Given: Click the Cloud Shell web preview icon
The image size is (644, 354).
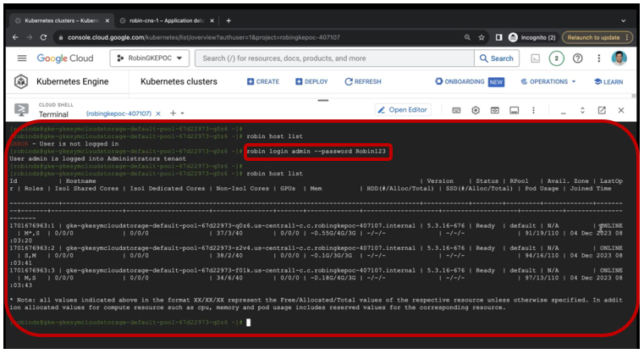Looking at the screenshot, I should [x=495, y=110].
